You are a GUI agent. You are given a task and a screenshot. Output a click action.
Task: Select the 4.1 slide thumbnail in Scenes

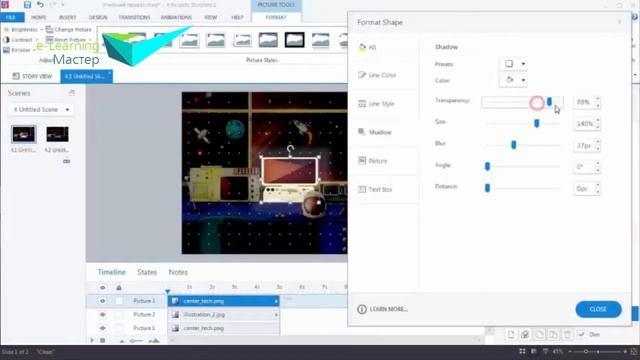click(x=24, y=134)
